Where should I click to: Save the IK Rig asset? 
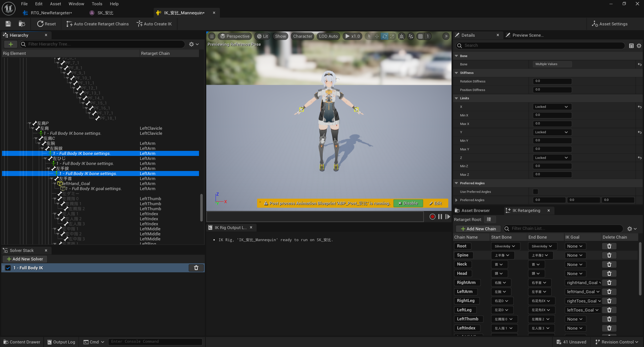8,24
